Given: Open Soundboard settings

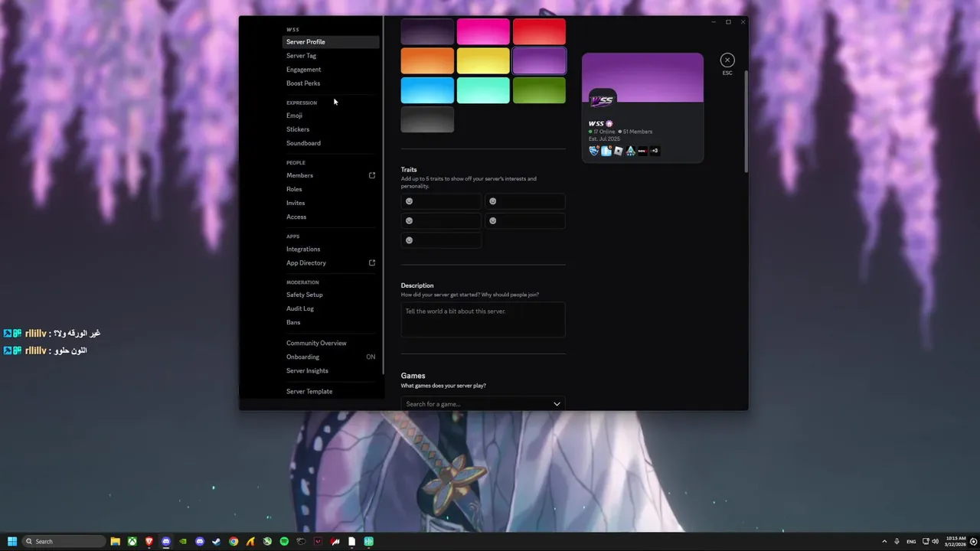Looking at the screenshot, I should click(331, 143).
